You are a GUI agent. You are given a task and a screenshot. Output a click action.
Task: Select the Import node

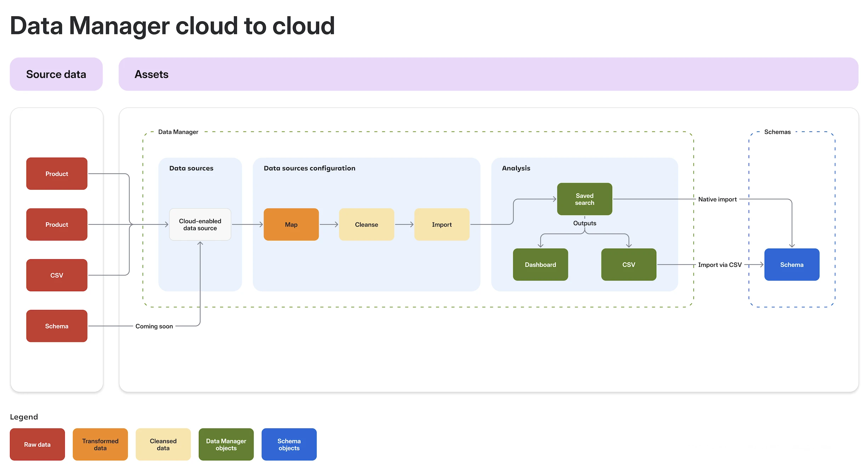coord(442,224)
